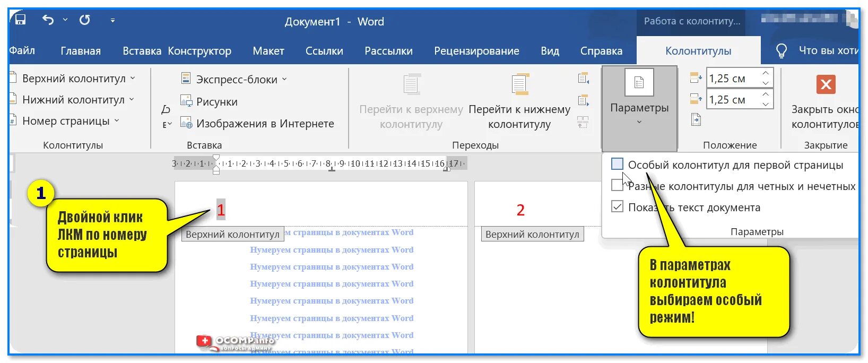Switch to the Вид tab
Screen dimensions: 868x363
550,51
